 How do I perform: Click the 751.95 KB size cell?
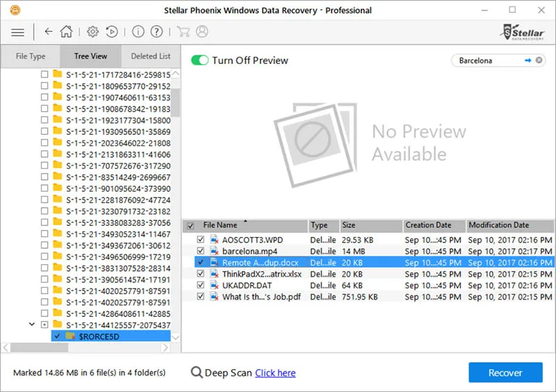(x=359, y=297)
